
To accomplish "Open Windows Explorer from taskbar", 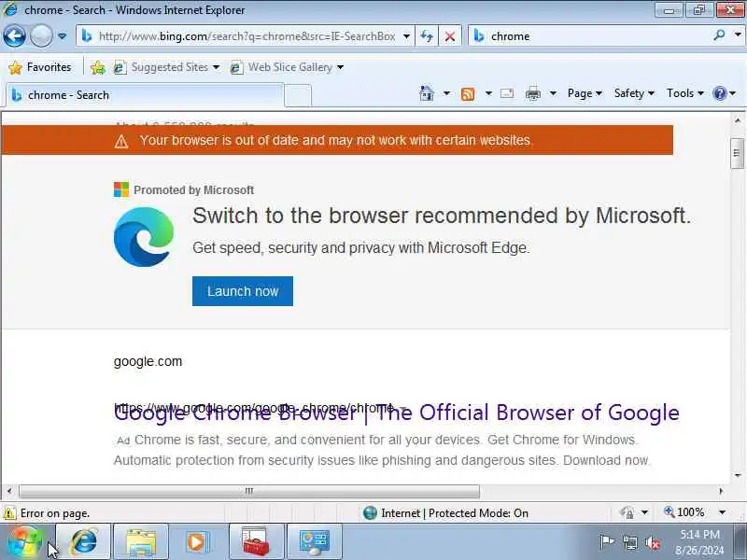I will [141, 542].
